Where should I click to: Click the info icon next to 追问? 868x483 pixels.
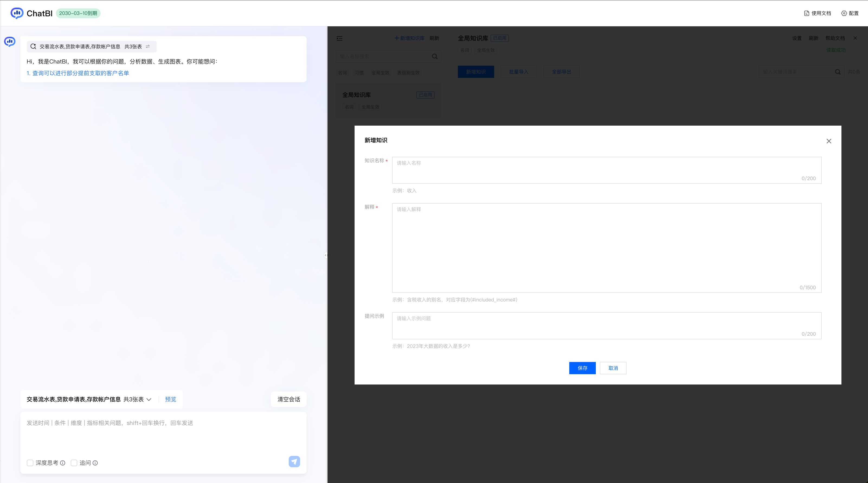point(95,463)
